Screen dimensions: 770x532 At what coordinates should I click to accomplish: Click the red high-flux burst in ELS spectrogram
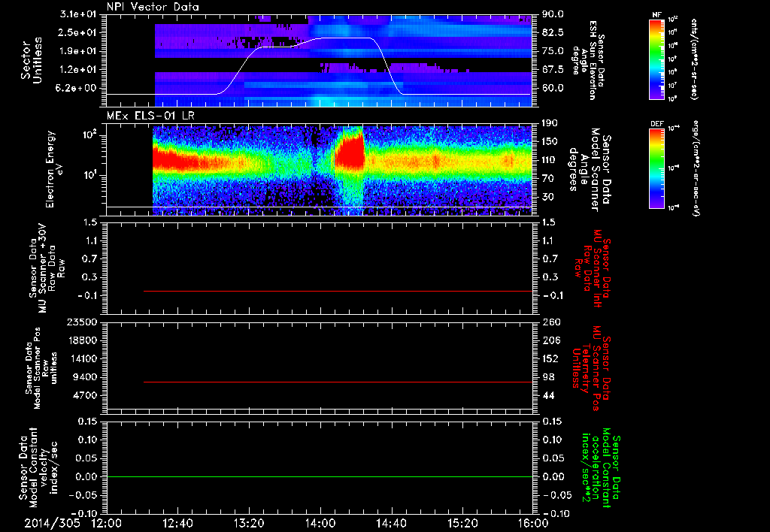point(349,151)
